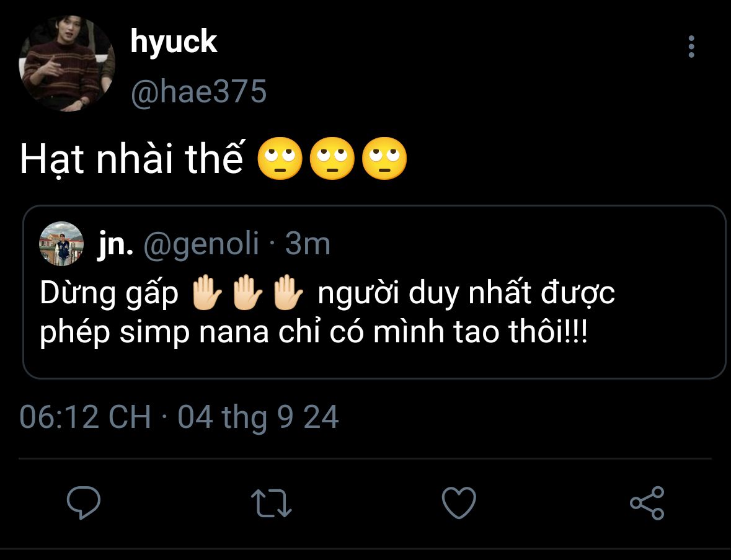Open the @hae375 handle profile
The height and width of the screenshot is (560, 731).
[x=198, y=92]
